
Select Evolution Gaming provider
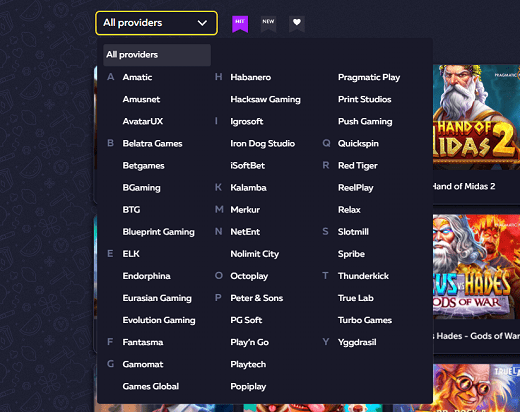pos(159,320)
